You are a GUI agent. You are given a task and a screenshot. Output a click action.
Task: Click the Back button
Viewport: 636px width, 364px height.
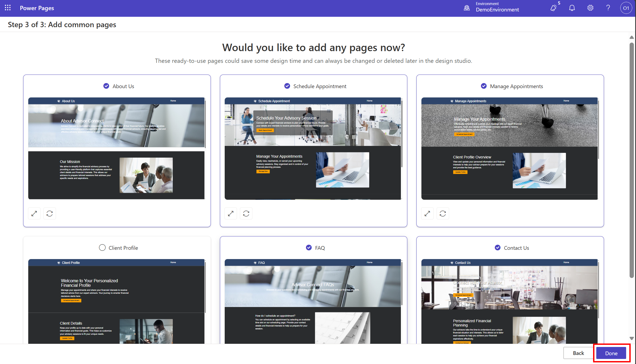point(578,353)
